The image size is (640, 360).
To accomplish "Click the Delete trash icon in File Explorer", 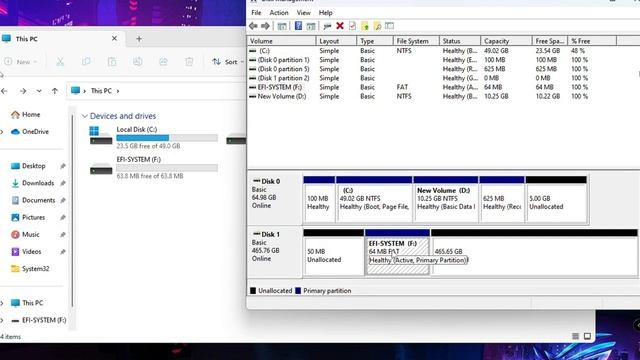I will [189, 62].
